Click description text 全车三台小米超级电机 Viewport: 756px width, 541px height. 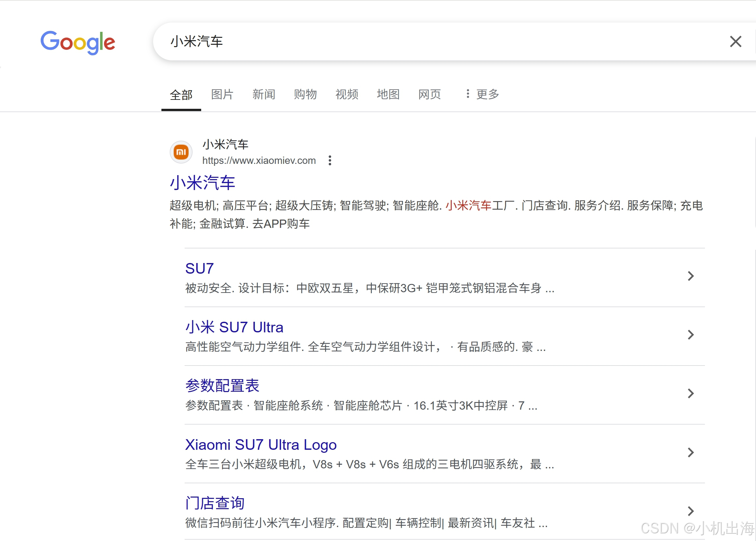(x=370, y=464)
